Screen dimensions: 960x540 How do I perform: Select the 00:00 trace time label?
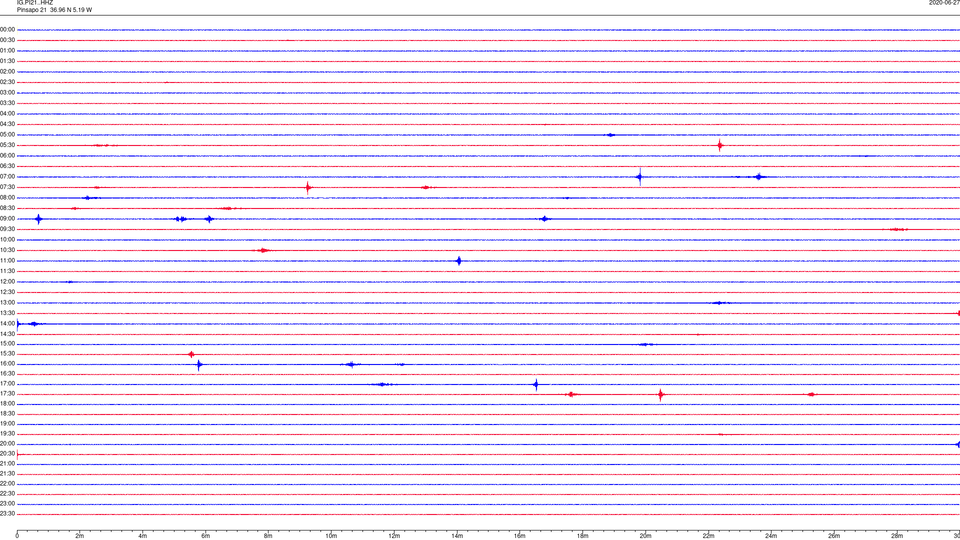click(x=7, y=29)
